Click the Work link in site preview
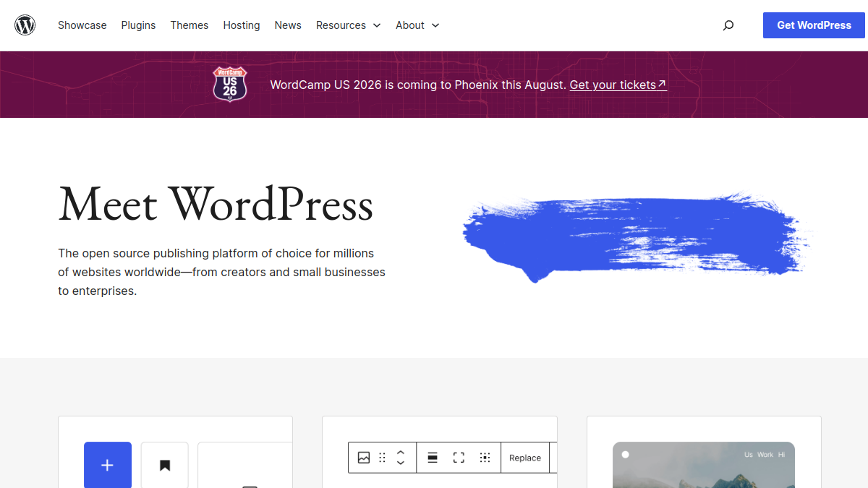Viewport: 868px width, 488px height. pyautogui.click(x=765, y=455)
